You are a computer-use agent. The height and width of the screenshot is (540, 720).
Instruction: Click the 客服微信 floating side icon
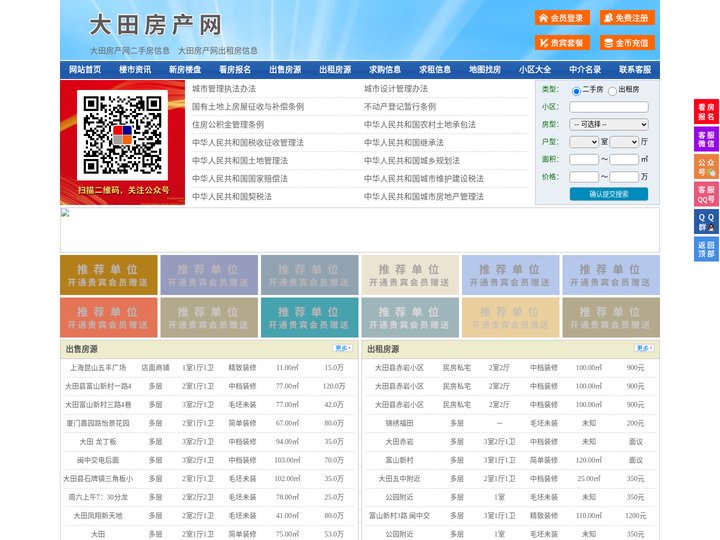[706, 139]
